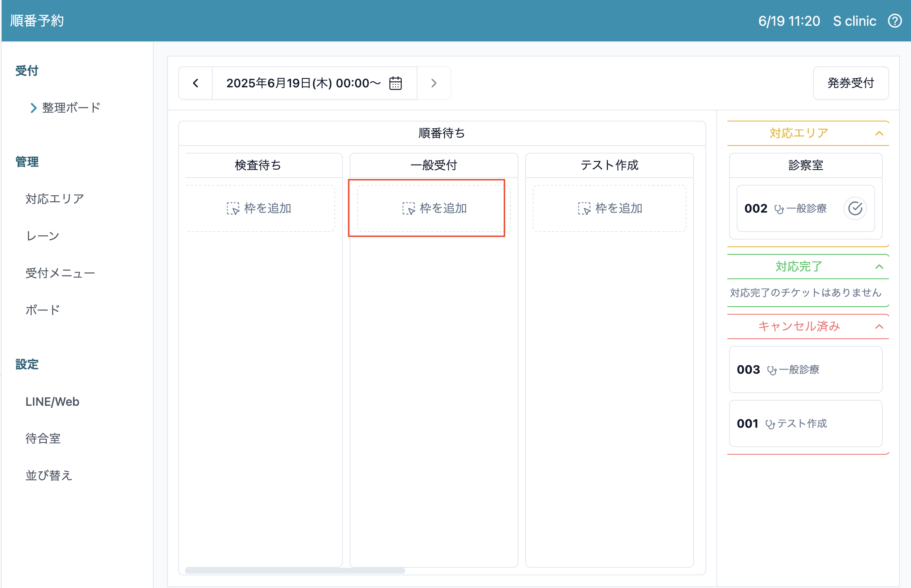Open LINE/Web settings page
This screenshot has width=911, height=588.
tap(52, 402)
